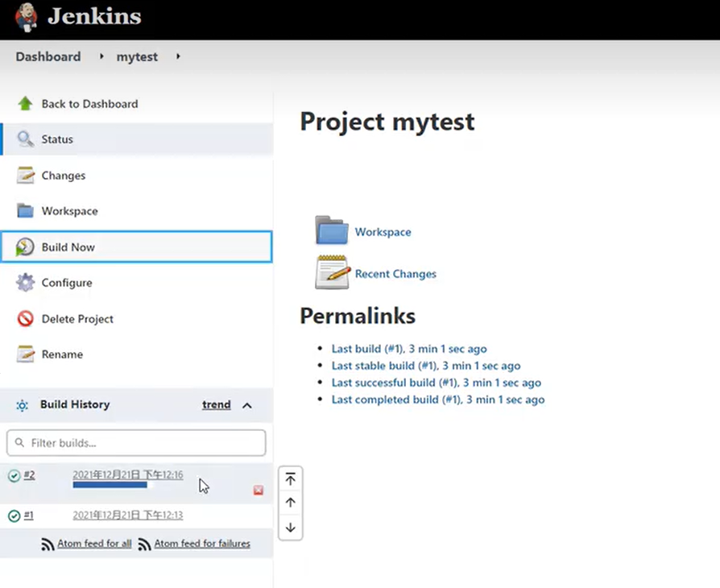Click the RSS icon for Atom feed for failures
The height and width of the screenshot is (588, 720).
[x=145, y=544]
